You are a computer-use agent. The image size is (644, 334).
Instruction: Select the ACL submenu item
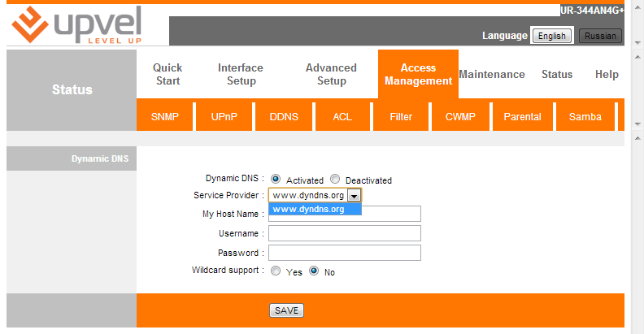coord(342,116)
